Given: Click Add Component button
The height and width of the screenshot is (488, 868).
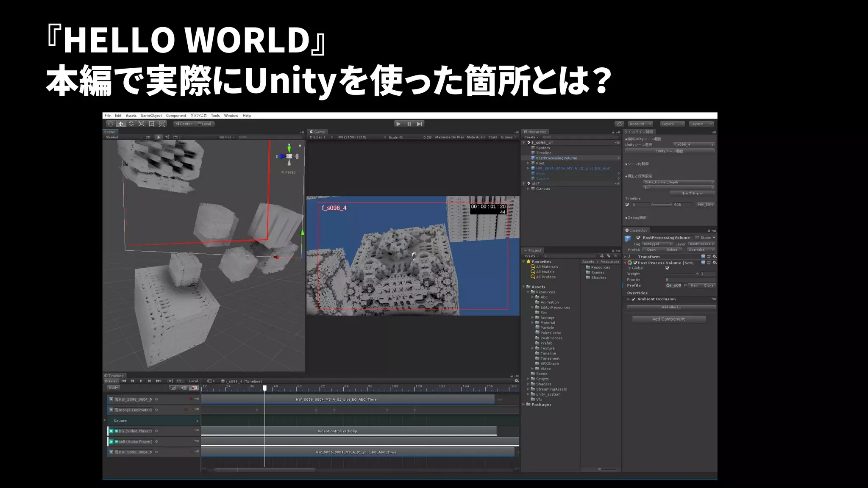Looking at the screenshot, I should click(x=668, y=319).
